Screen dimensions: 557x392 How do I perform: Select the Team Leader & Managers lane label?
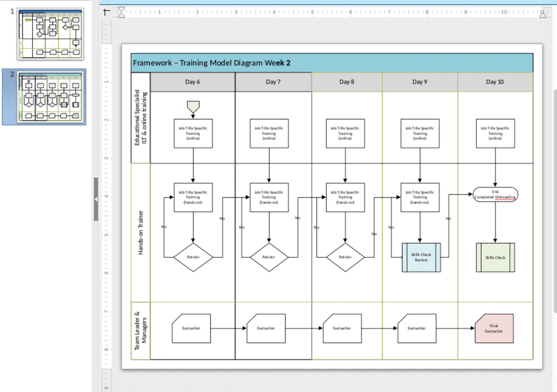click(141, 330)
